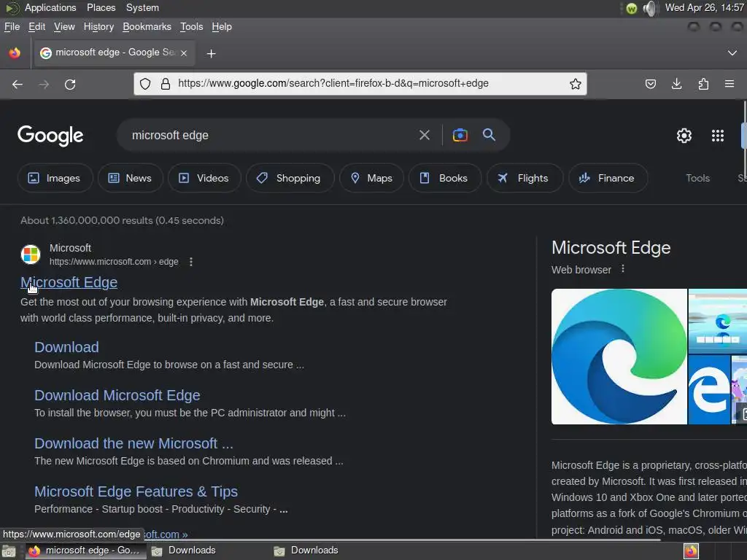Viewport: 747px width, 560px height.
Task: Bookmark this page with the star icon
Action: [x=576, y=84]
